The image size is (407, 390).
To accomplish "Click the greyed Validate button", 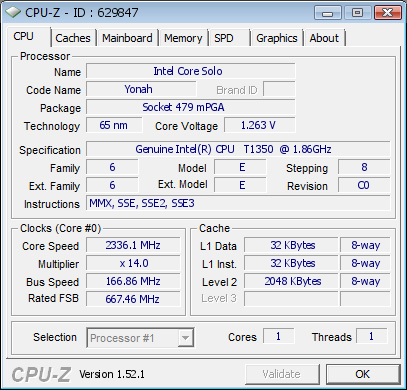I will point(282,374).
